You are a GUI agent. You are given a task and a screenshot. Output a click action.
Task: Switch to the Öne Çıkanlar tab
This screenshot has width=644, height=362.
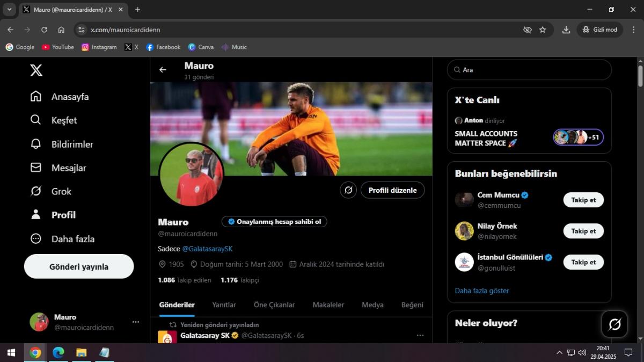pyautogui.click(x=274, y=305)
